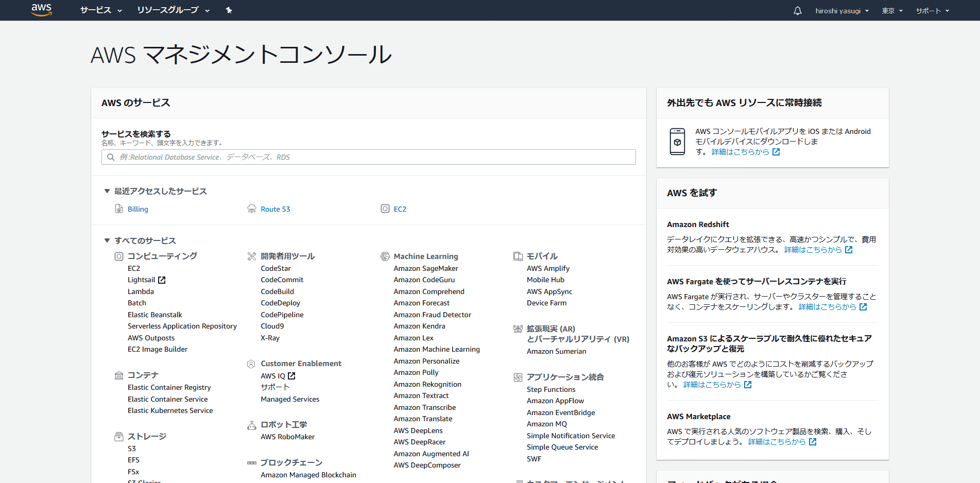
Task: Open the Route 53 link
Action: [276, 209]
